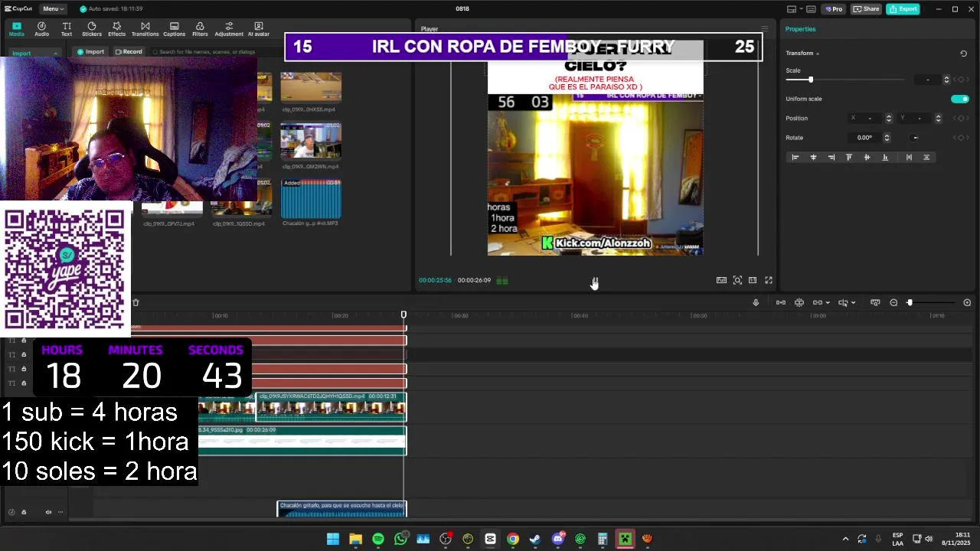
Task: Open the Filters tab
Action: tap(200, 29)
